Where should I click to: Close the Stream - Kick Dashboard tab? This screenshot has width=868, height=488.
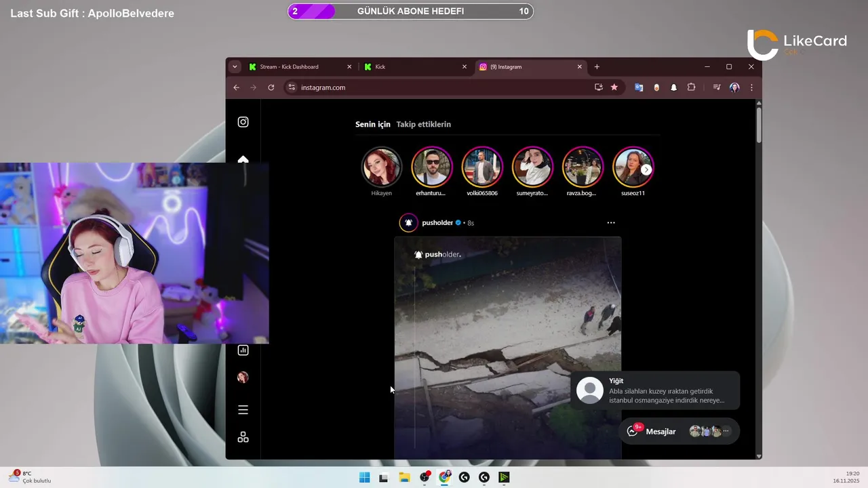coord(349,66)
